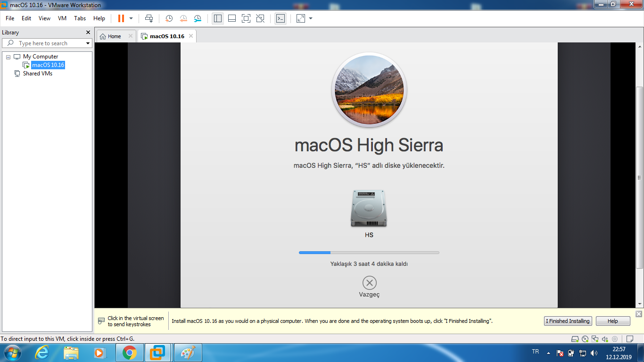Click the VMware Workstation taskbar button
644x362 pixels.
coord(158,353)
